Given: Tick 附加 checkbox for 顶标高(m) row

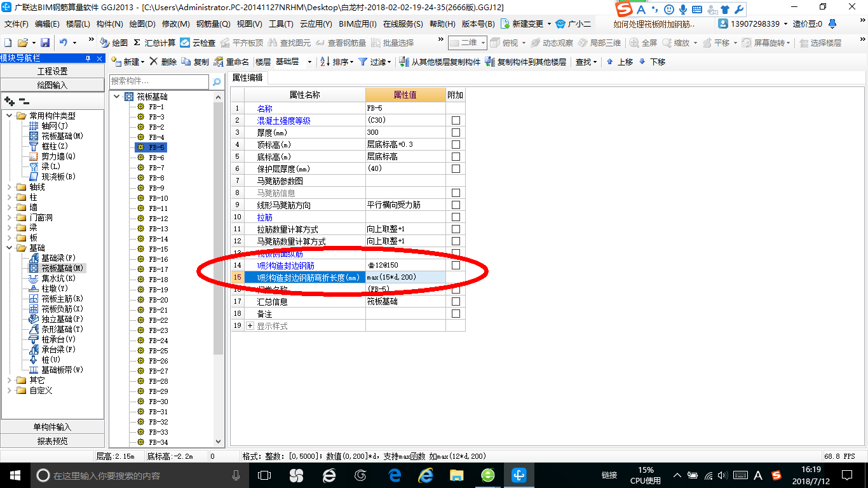Looking at the screenshot, I should coord(456,144).
